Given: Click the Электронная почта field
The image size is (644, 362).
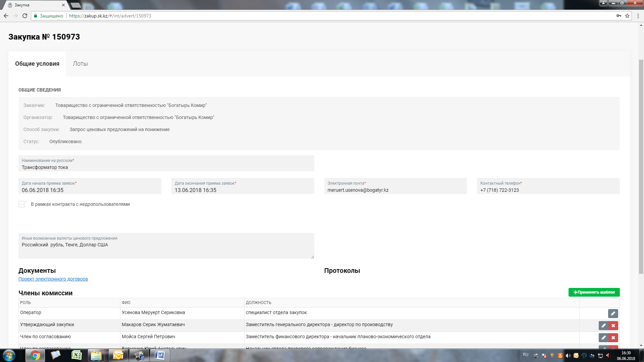Looking at the screenshot, I should (395, 186).
